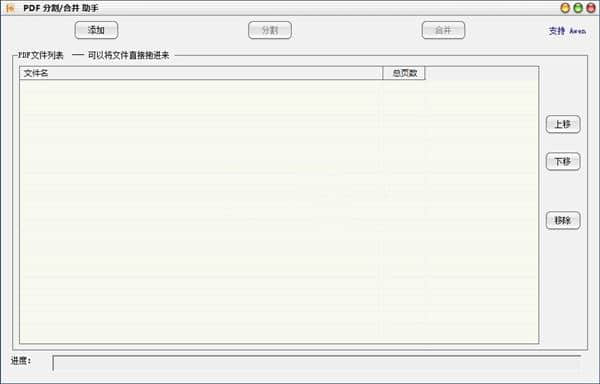This screenshot has width=600, height=384.
Task: Click the PDF文件列表 group label
Action: click(x=41, y=55)
